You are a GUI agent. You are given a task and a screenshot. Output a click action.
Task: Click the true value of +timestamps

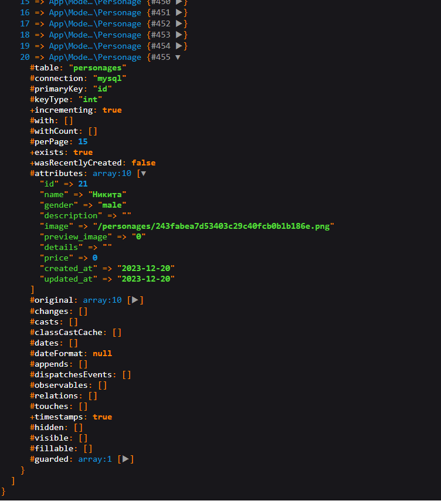102,417
